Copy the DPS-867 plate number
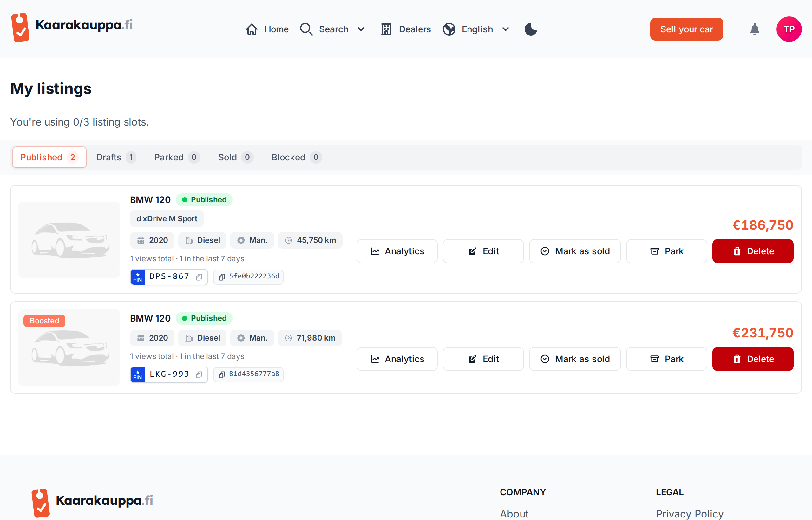Image resolution: width=812 pixels, height=520 pixels. (x=199, y=277)
